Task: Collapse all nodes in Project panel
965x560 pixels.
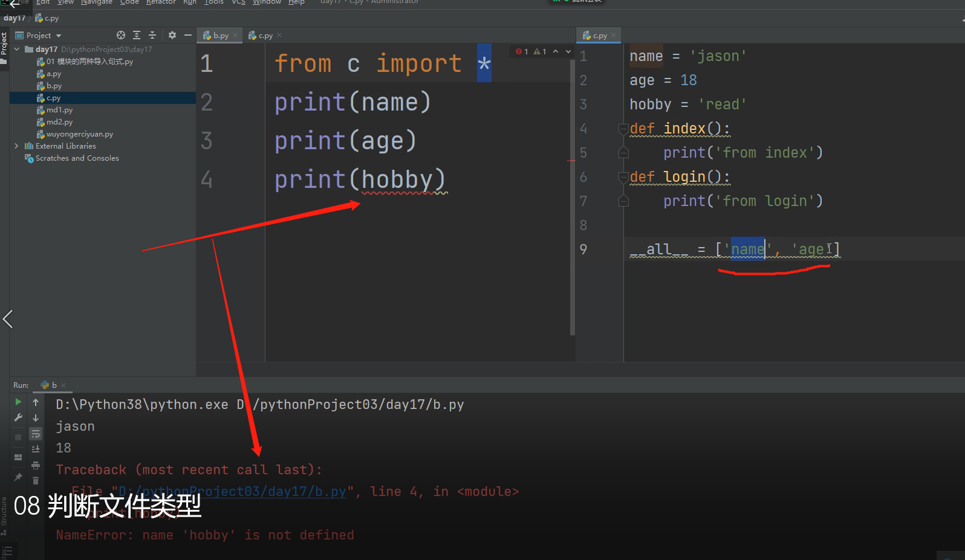Action: point(152,35)
